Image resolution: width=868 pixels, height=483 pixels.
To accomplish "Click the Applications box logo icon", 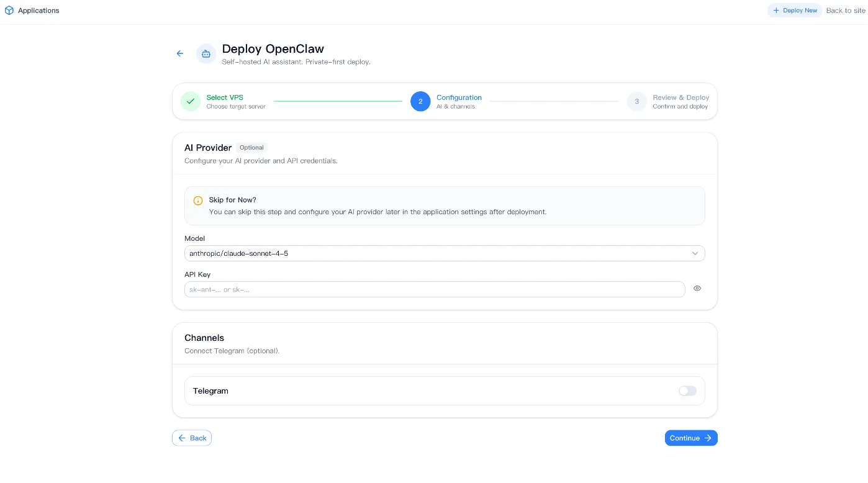I will pos(8,10).
